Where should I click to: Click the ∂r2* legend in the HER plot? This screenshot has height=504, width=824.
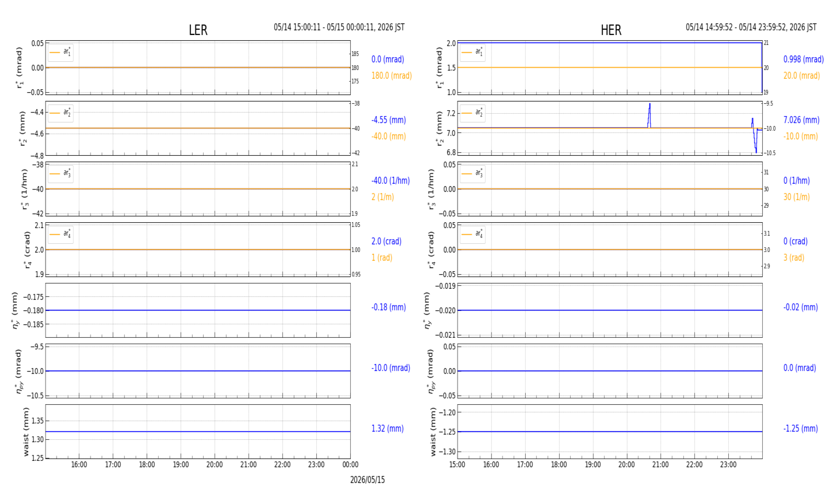coord(473,113)
